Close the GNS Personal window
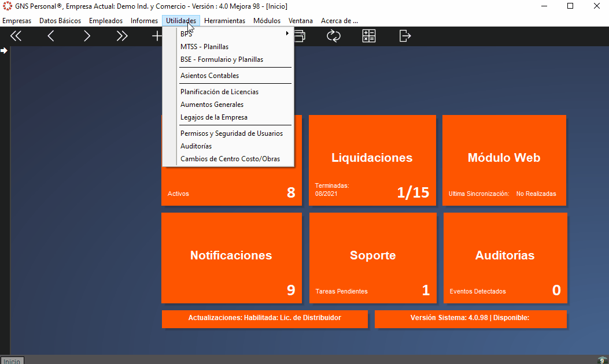This screenshot has width=609, height=364. [x=597, y=6]
